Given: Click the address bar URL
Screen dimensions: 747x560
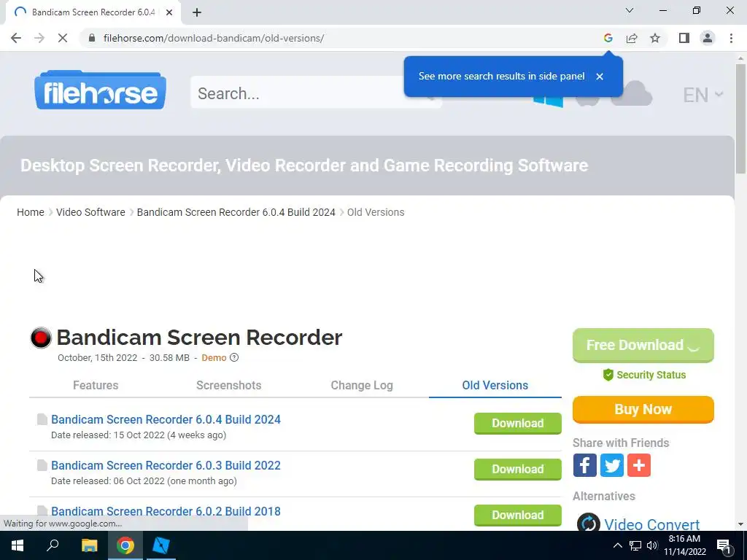Looking at the screenshot, I should [x=214, y=38].
